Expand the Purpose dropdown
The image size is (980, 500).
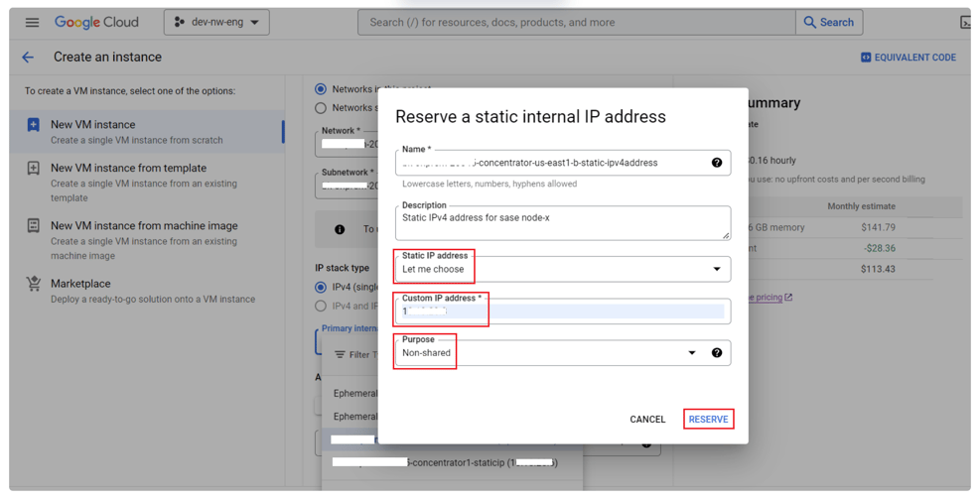pos(548,353)
